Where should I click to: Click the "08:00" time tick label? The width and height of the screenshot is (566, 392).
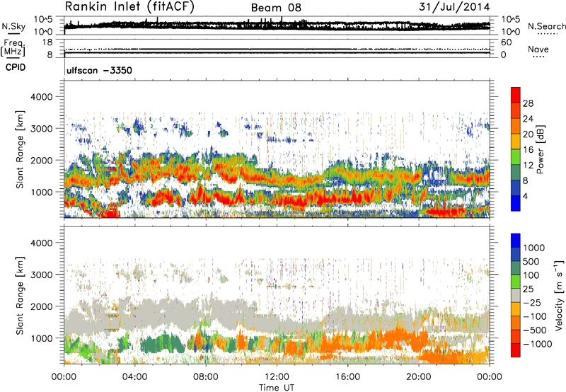click(x=206, y=377)
